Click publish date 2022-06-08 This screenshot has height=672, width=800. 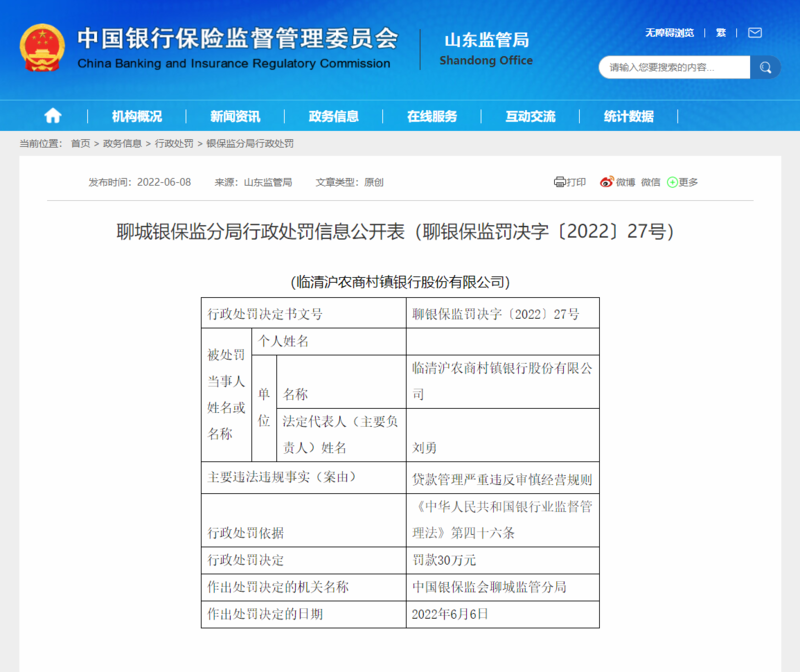click(x=164, y=182)
